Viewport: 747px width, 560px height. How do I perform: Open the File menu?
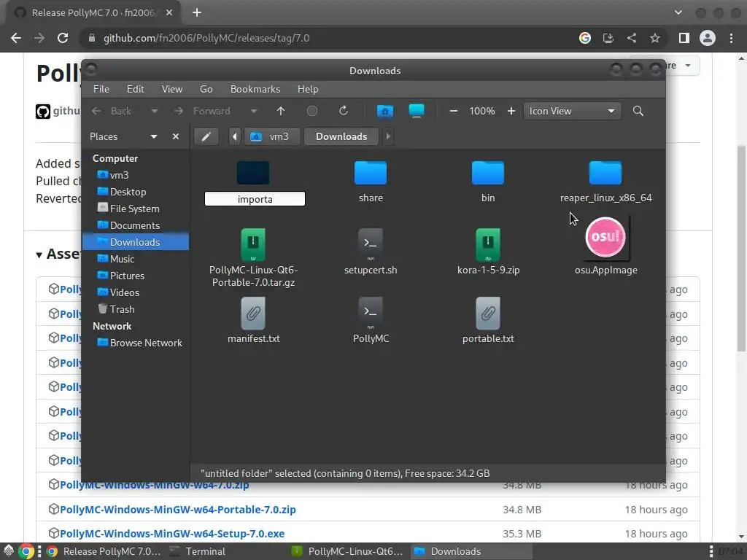coord(101,89)
